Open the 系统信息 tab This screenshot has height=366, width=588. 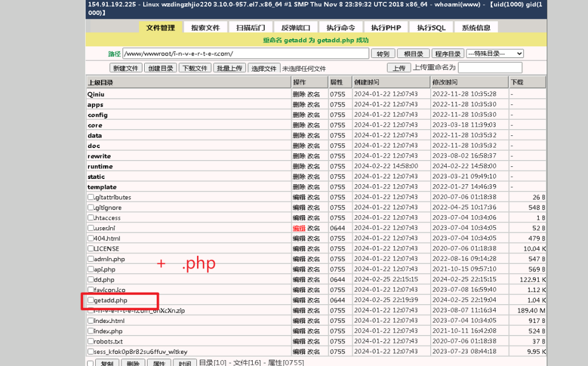pyautogui.click(x=476, y=28)
